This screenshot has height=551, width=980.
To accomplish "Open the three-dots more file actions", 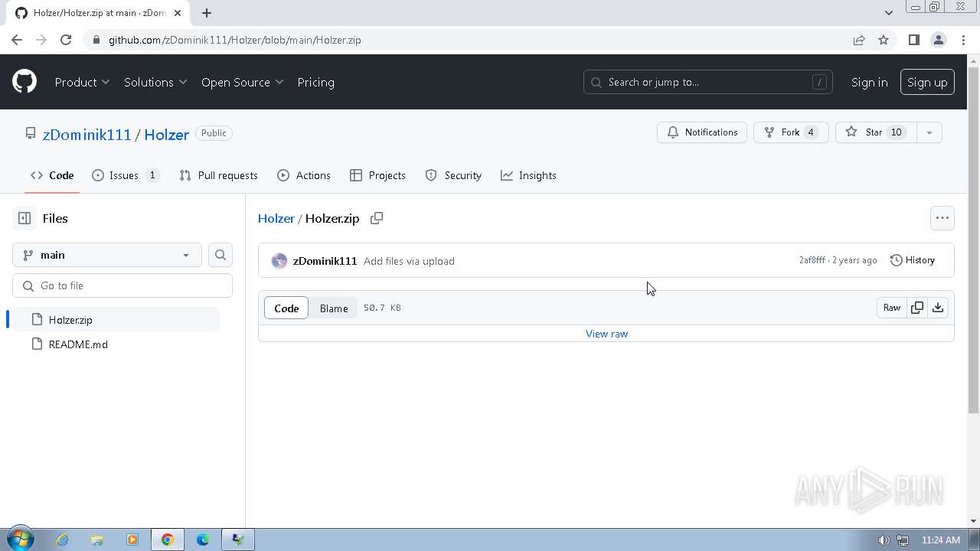I will pyautogui.click(x=942, y=218).
